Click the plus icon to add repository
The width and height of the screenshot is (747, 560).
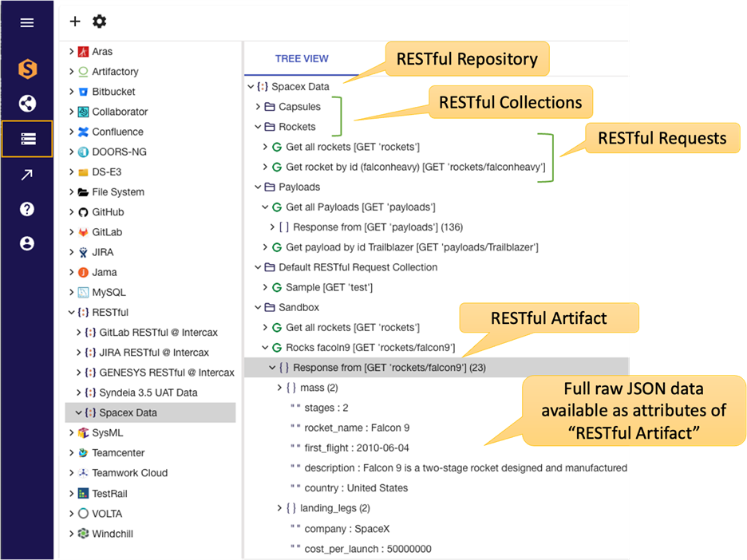click(x=75, y=22)
